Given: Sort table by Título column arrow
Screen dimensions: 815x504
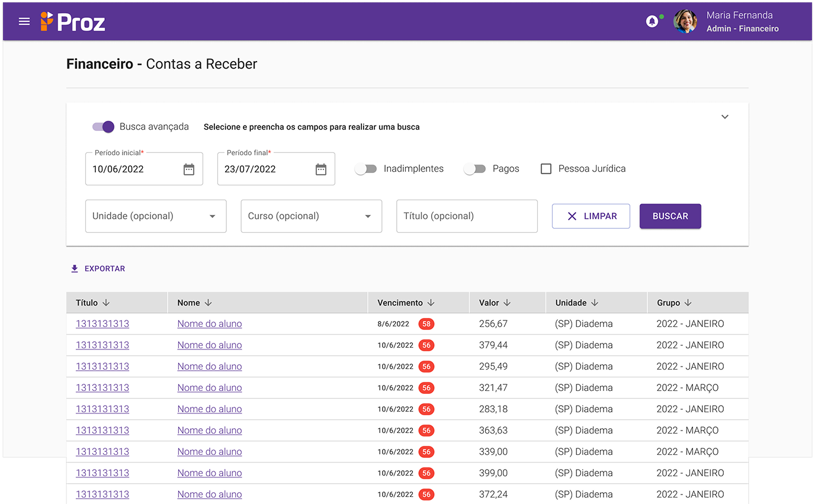Looking at the screenshot, I should pyautogui.click(x=106, y=303).
